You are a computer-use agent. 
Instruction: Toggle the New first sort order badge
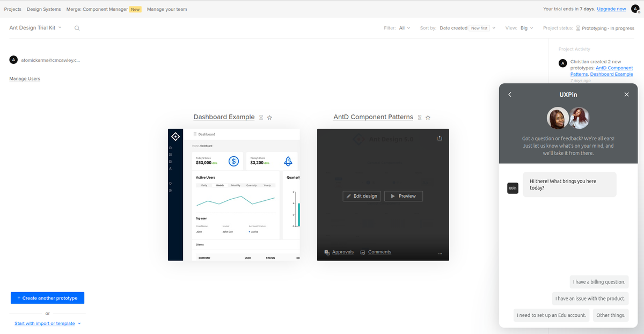[479, 28]
